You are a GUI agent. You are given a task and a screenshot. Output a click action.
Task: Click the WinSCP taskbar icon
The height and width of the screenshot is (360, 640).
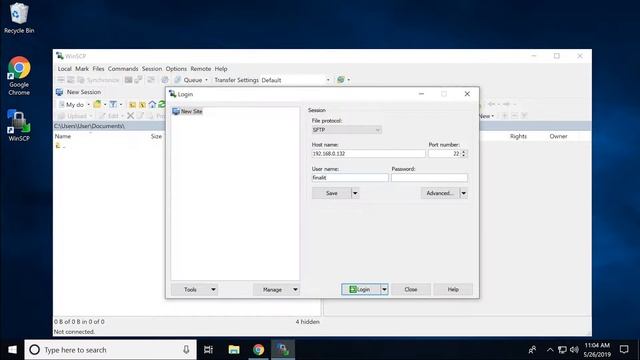(283, 350)
